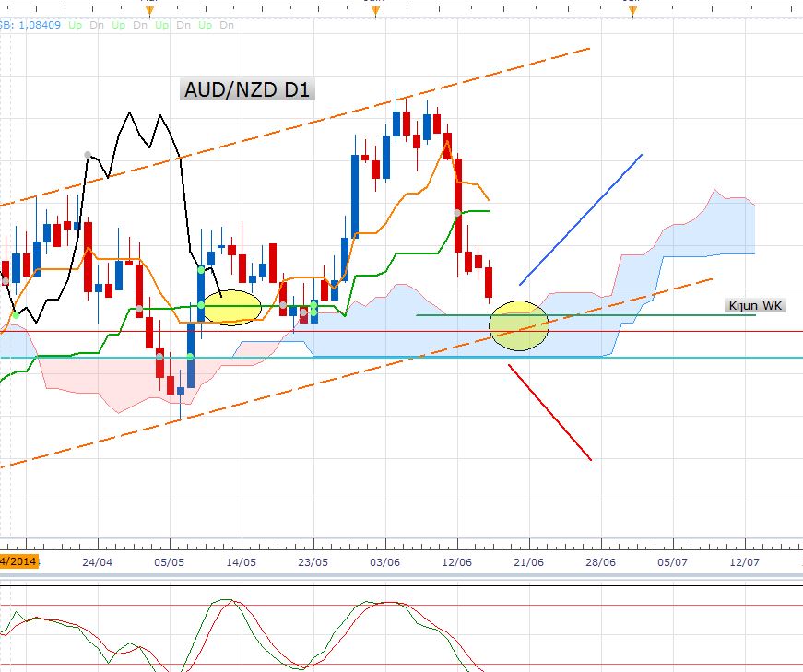The width and height of the screenshot is (803, 672).
Task: Click the blue upward projection line
Action: click(x=581, y=219)
